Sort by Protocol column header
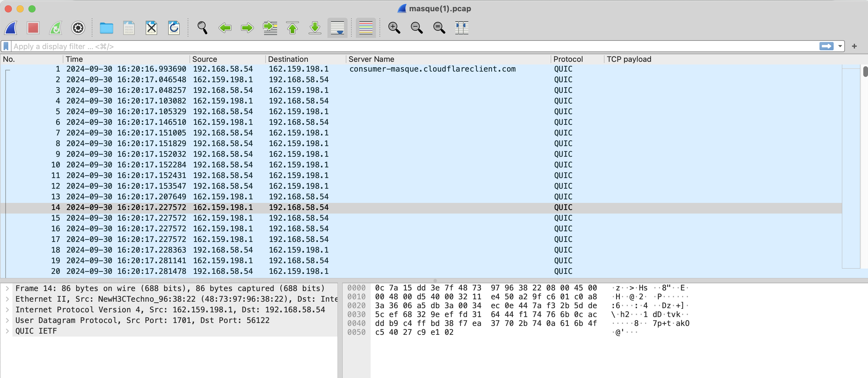This screenshot has height=378, width=868. pos(568,59)
